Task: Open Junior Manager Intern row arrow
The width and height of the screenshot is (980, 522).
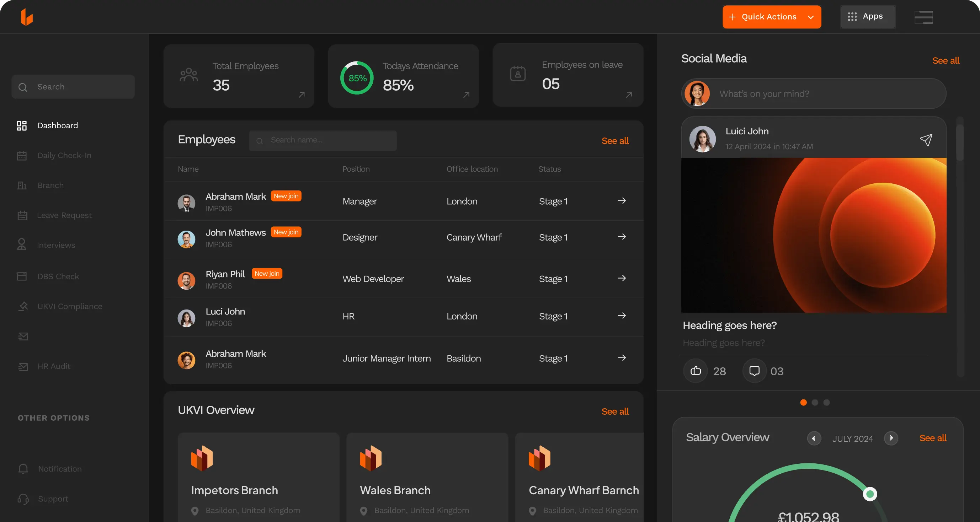Action: pyautogui.click(x=622, y=358)
